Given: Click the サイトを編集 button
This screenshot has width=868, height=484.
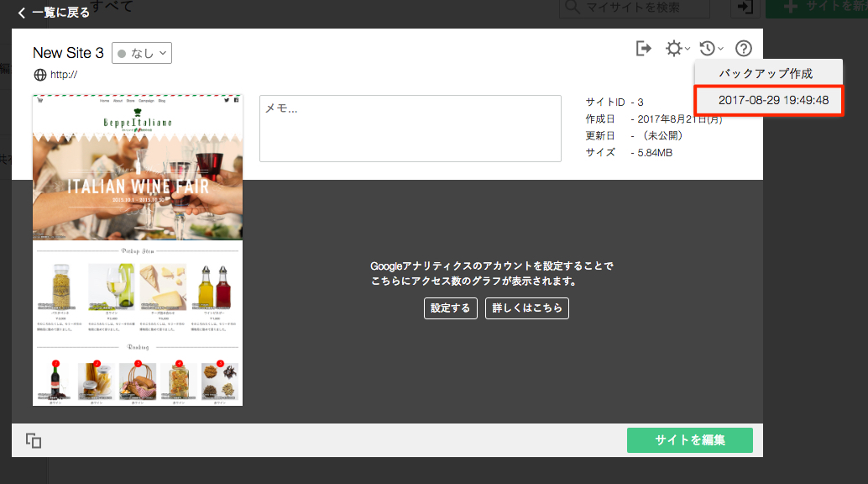Looking at the screenshot, I should pyautogui.click(x=690, y=440).
